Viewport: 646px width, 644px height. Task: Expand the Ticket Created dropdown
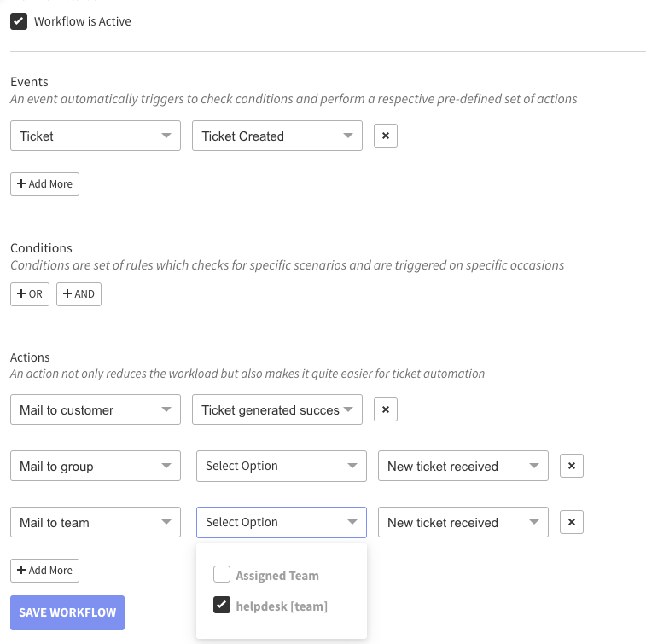point(276,136)
